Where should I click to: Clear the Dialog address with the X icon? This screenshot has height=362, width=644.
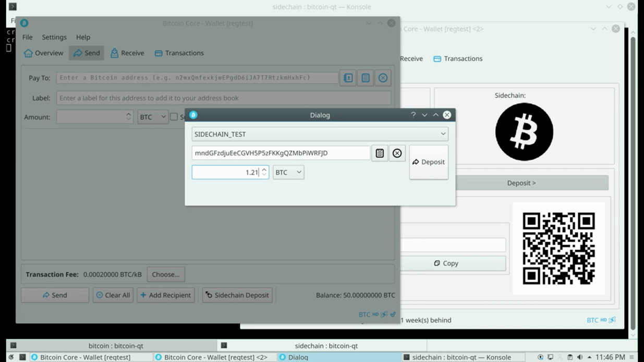397,153
